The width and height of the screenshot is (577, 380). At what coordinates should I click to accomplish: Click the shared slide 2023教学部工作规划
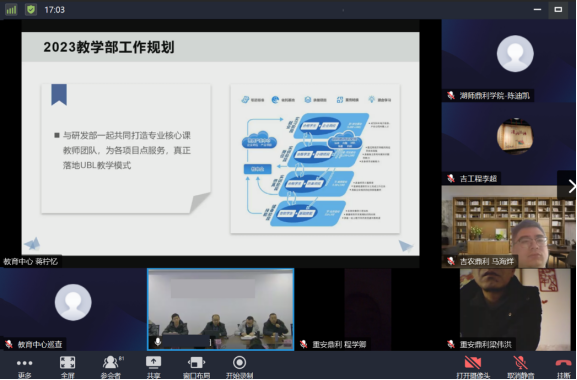pos(220,143)
